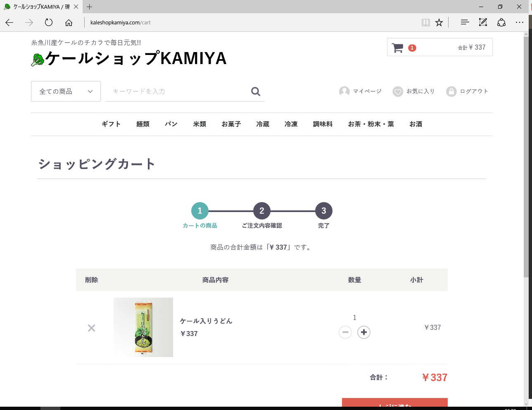The width and height of the screenshot is (532, 410).
Task: Open マイページ account page
Action: click(x=360, y=91)
